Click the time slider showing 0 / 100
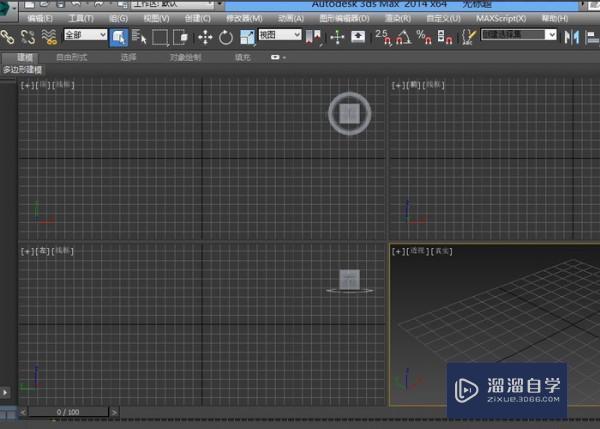Viewport: 600px width, 429px height. (67, 411)
